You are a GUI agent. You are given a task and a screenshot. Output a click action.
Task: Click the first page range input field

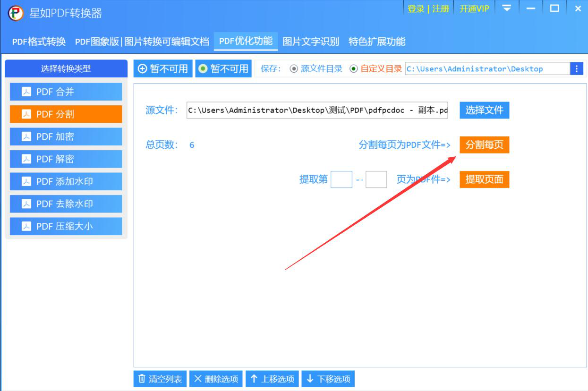pyautogui.click(x=341, y=180)
